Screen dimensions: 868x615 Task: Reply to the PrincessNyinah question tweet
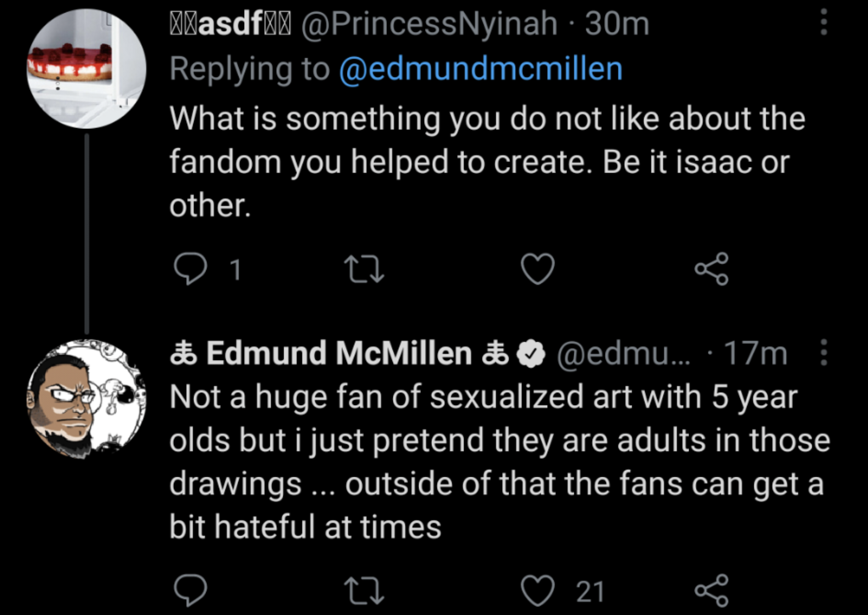coord(191,269)
